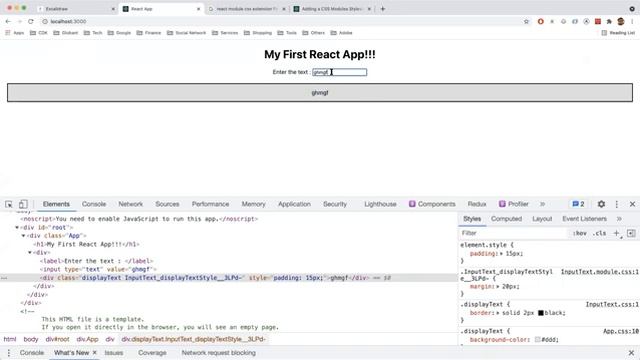Viewport: 640px width, 360px height.
Task: Close the bottom drawer
Action: pos(631,353)
